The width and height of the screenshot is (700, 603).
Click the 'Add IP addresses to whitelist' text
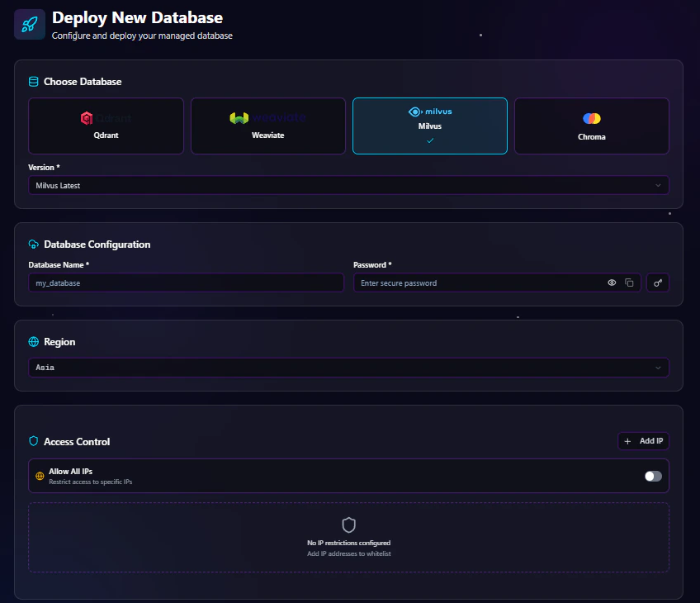[348, 553]
